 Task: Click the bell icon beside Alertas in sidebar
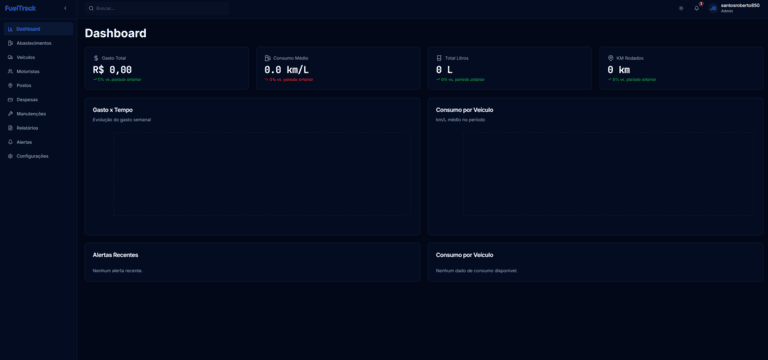pyautogui.click(x=10, y=142)
